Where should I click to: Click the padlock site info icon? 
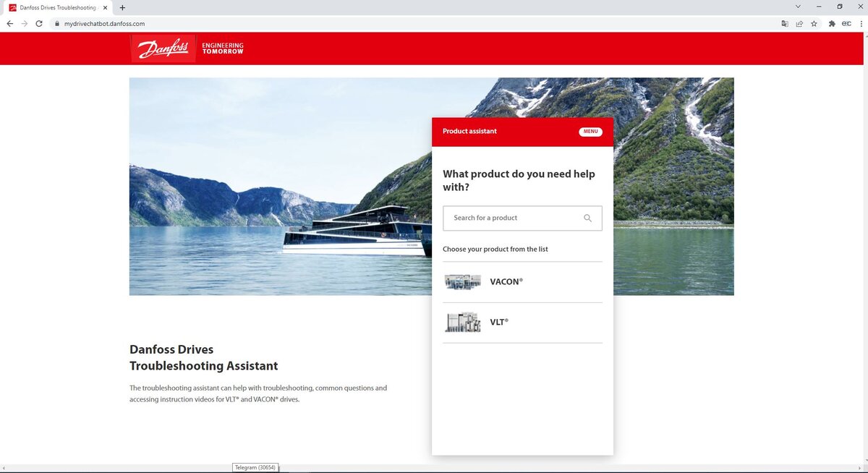[56, 24]
